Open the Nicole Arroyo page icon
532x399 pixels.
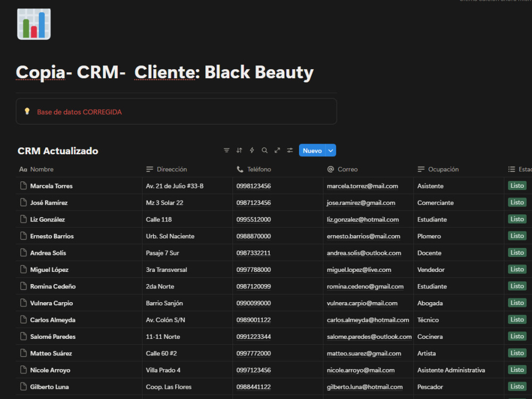pos(23,370)
